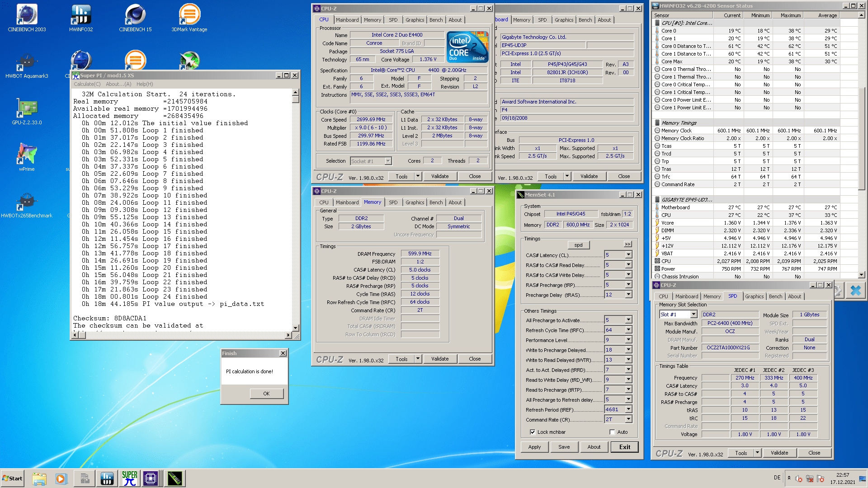Click Validate in the CPU-Z Memory window
Screen dimensions: 868x488
coord(440,359)
